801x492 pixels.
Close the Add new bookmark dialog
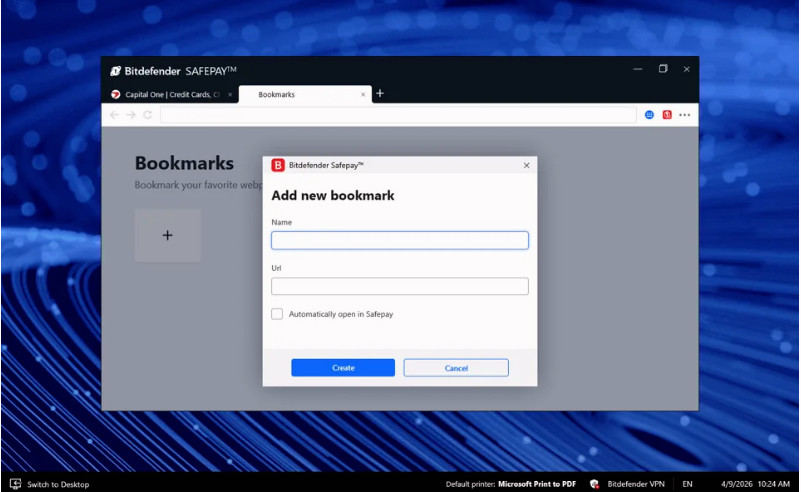(527, 165)
